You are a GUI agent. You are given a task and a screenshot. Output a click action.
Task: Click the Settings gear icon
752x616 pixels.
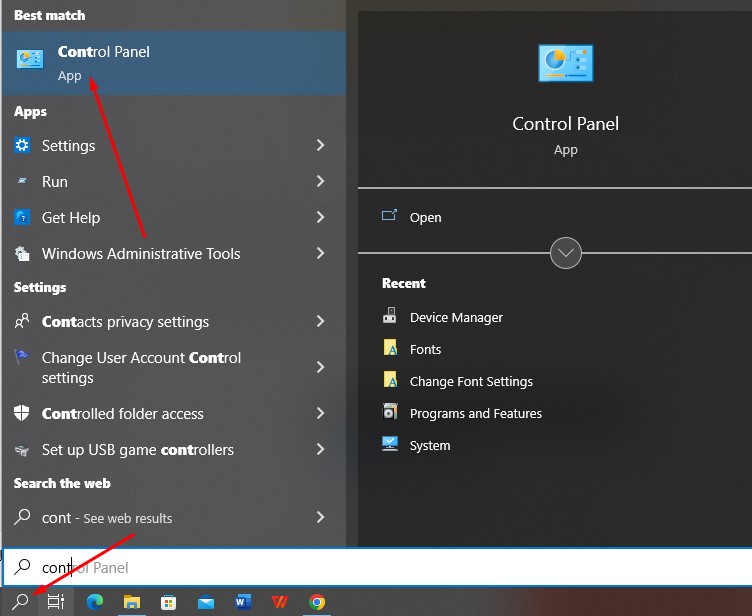(22, 145)
